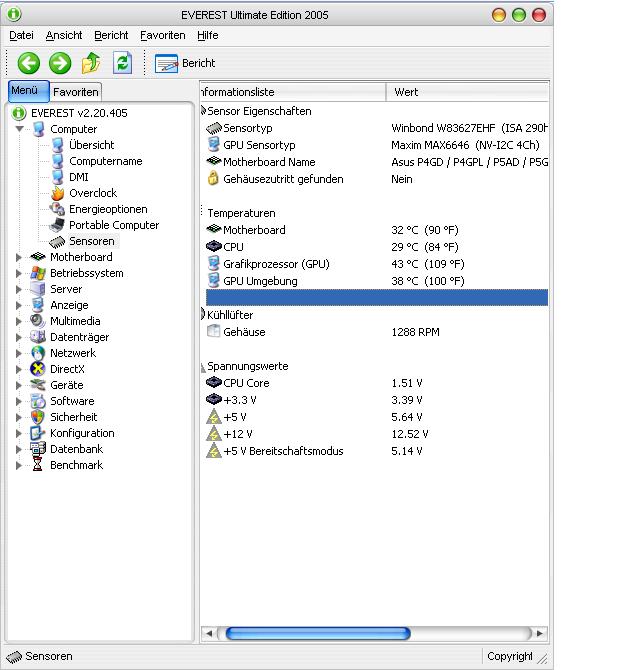Screen dimensions: 640x670
Task: Click the Energieoptionen icon
Action: 57,209
